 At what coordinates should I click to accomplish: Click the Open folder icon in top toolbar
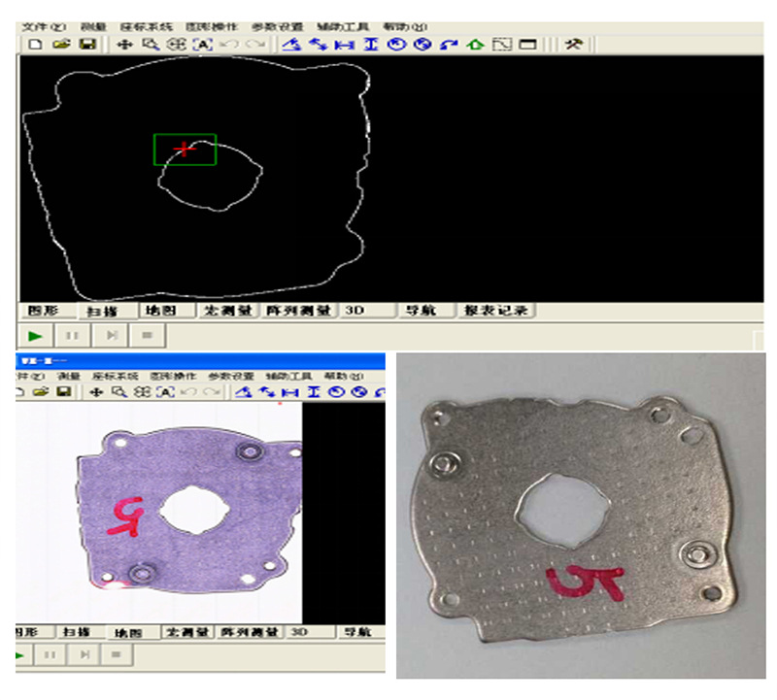tap(61, 44)
